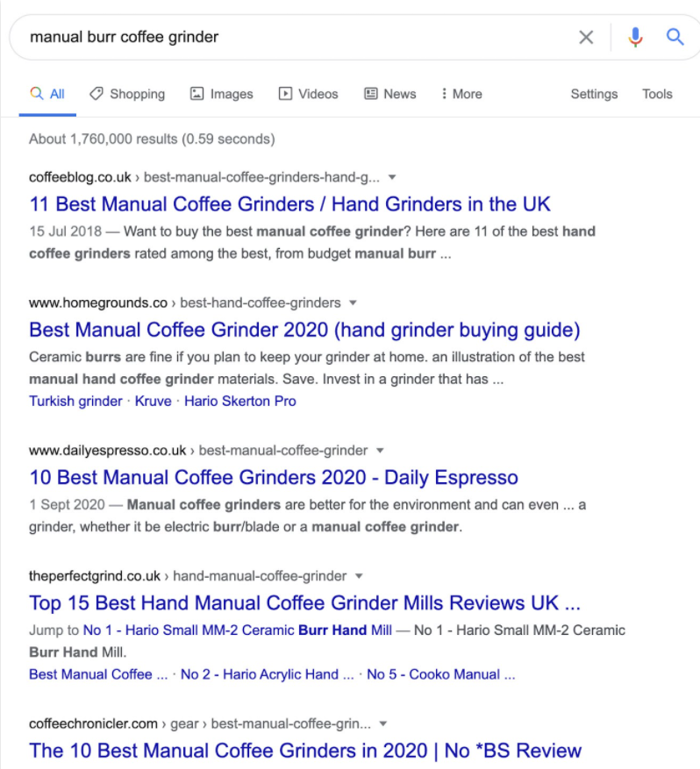Open search Settings
Image resolution: width=700 pixels, height=769 pixels.
click(x=594, y=94)
